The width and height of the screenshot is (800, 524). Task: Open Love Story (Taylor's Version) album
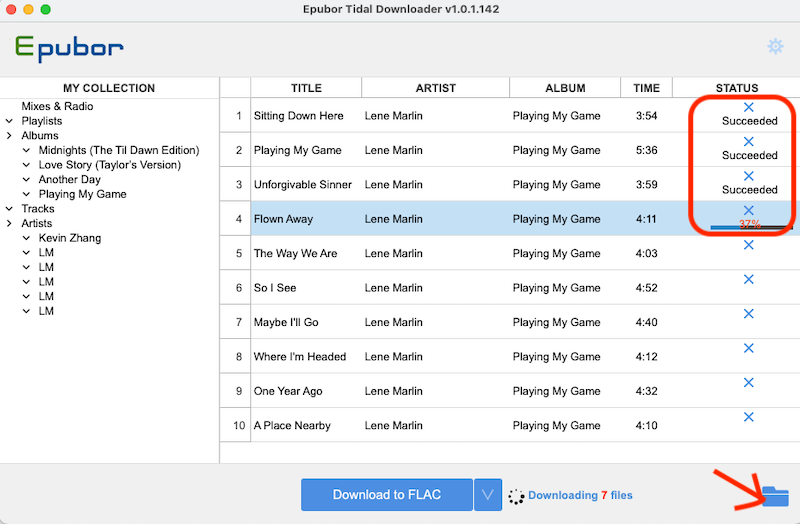coord(110,165)
